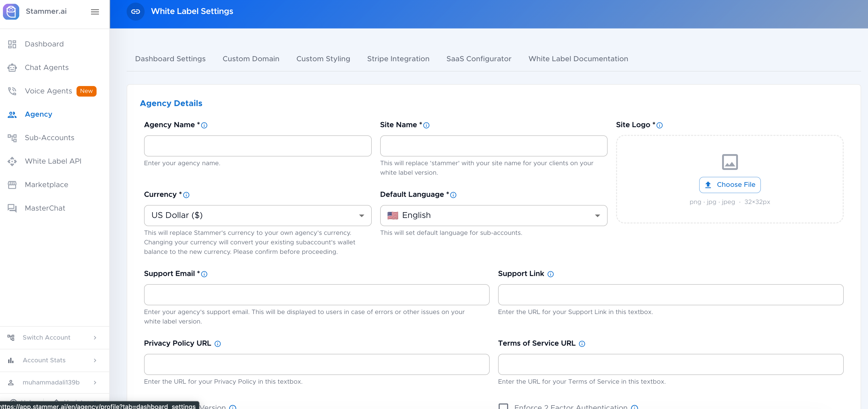The height and width of the screenshot is (409, 868).
Task: Switch to the Custom Domain tab
Action: click(x=251, y=59)
